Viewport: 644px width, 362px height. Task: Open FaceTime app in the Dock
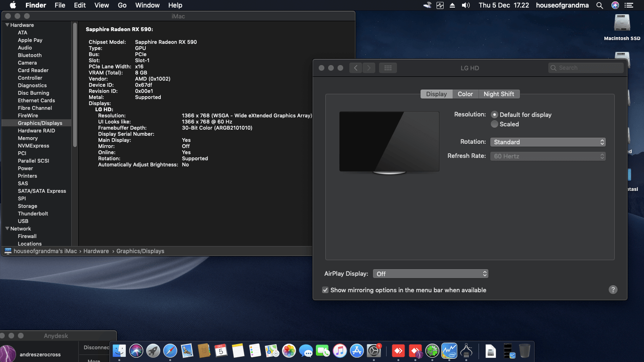(x=323, y=351)
